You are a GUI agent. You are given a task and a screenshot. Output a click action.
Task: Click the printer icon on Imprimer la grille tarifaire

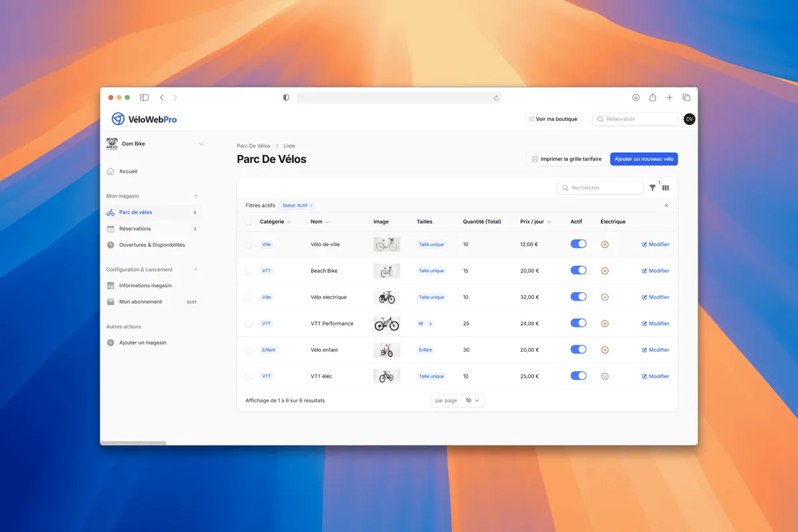coord(535,159)
